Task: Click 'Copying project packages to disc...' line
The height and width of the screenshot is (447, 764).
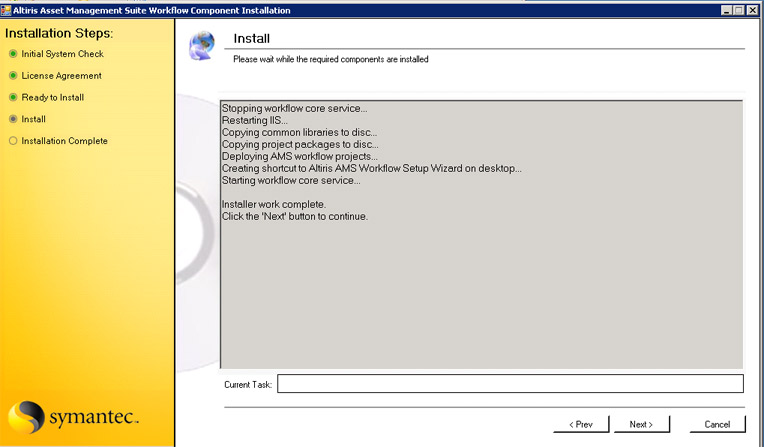Action: click(x=300, y=144)
